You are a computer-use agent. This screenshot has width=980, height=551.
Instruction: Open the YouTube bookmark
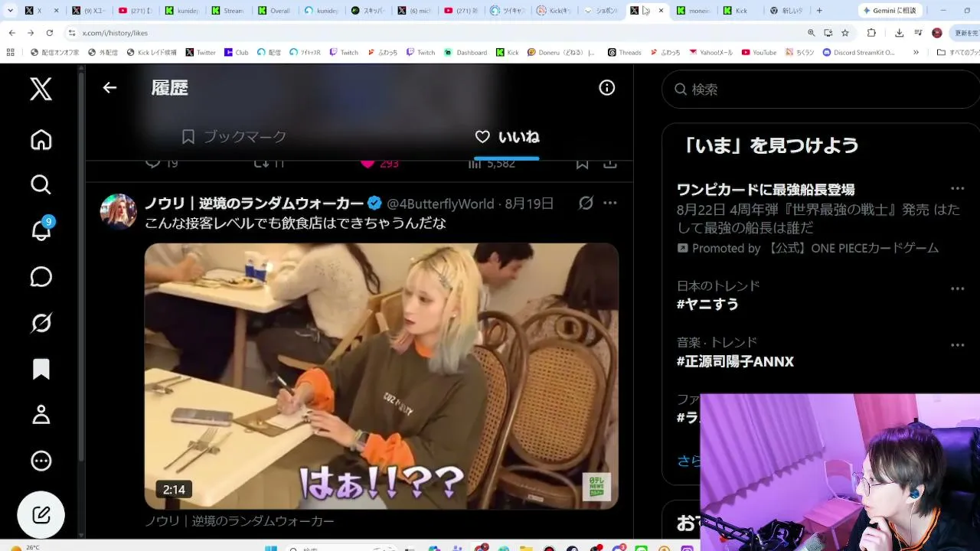(759, 53)
